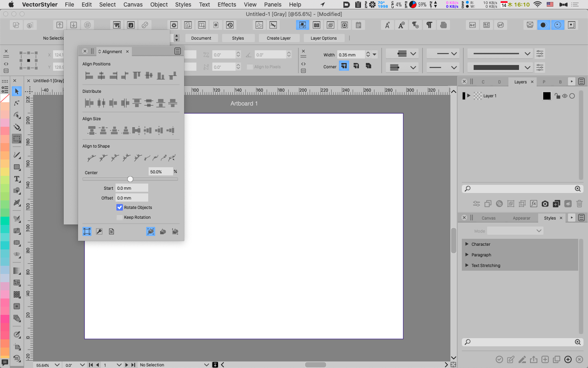Expand the Paragraph style group
Screen dimensions: 588x368
[x=467, y=255]
